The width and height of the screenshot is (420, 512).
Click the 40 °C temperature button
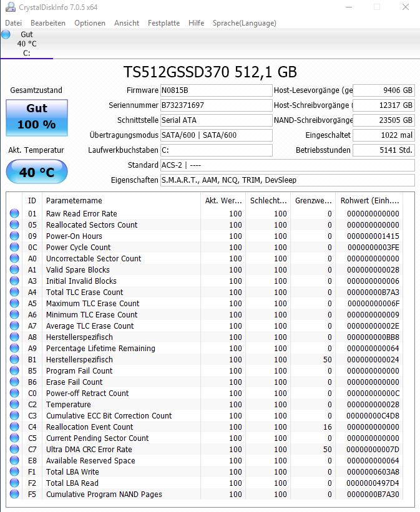click(37, 171)
